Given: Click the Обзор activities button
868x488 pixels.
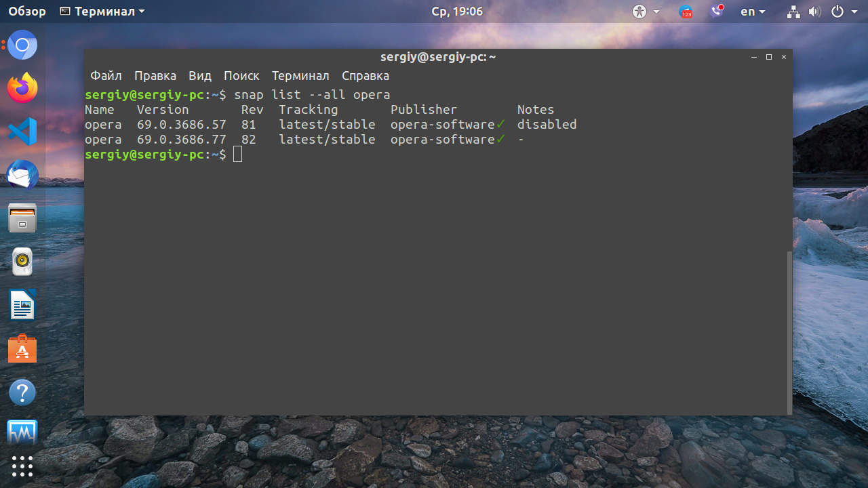Looking at the screenshot, I should coord(27,12).
